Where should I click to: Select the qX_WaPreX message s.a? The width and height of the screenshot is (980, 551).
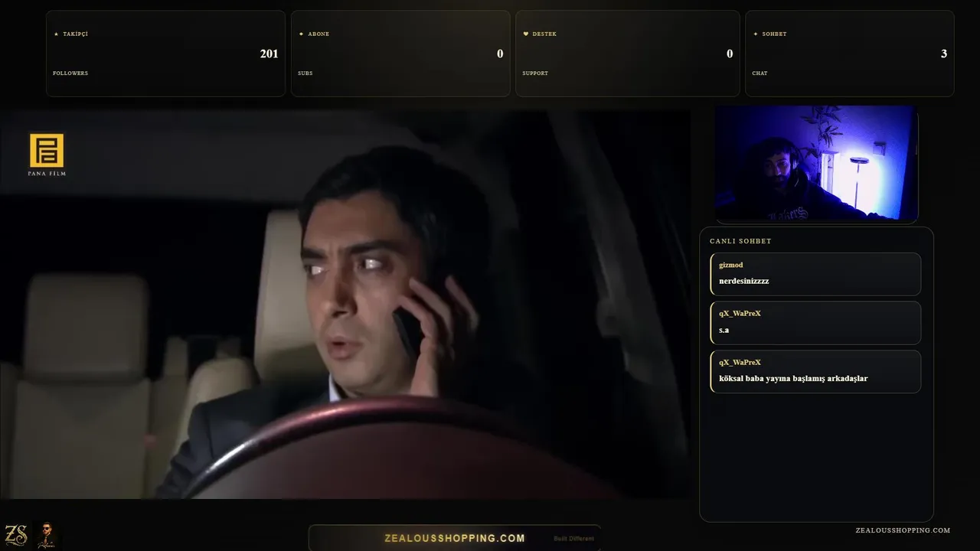click(x=815, y=323)
